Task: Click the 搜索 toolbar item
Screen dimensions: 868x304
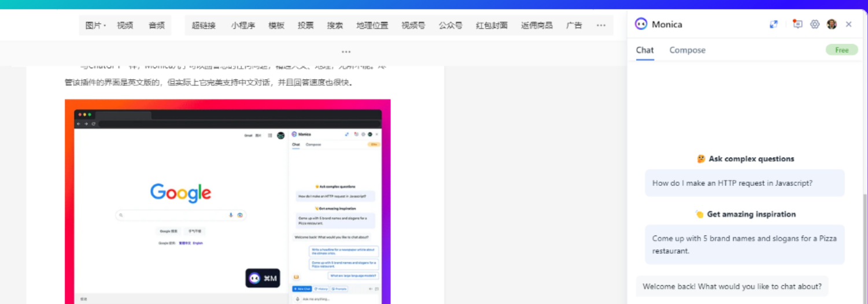Action: click(335, 25)
